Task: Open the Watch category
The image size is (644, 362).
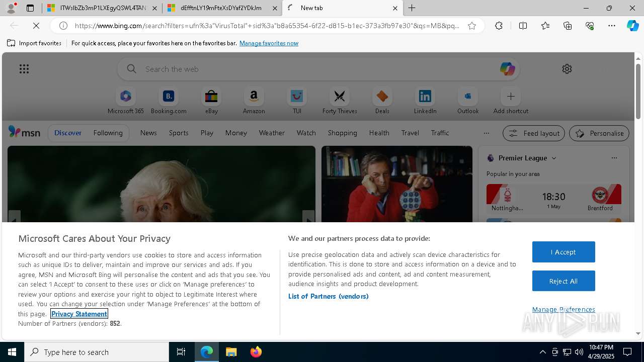Action: [x=306, y=133]
